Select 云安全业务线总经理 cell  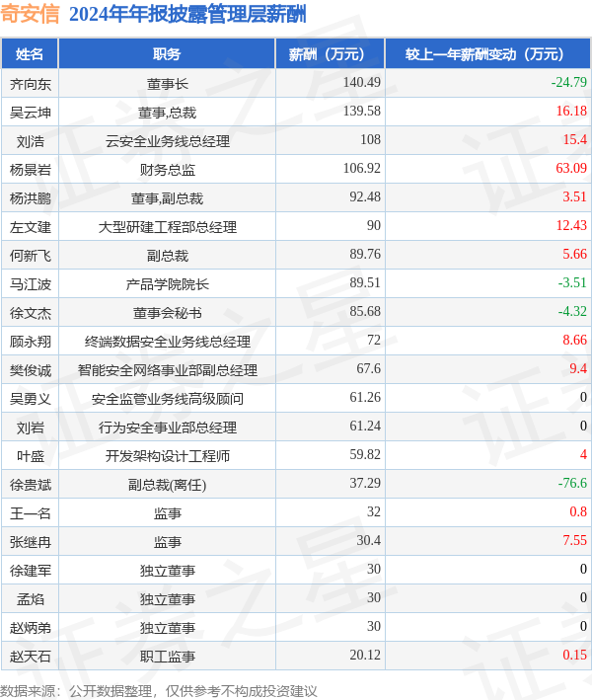point(168,141)
